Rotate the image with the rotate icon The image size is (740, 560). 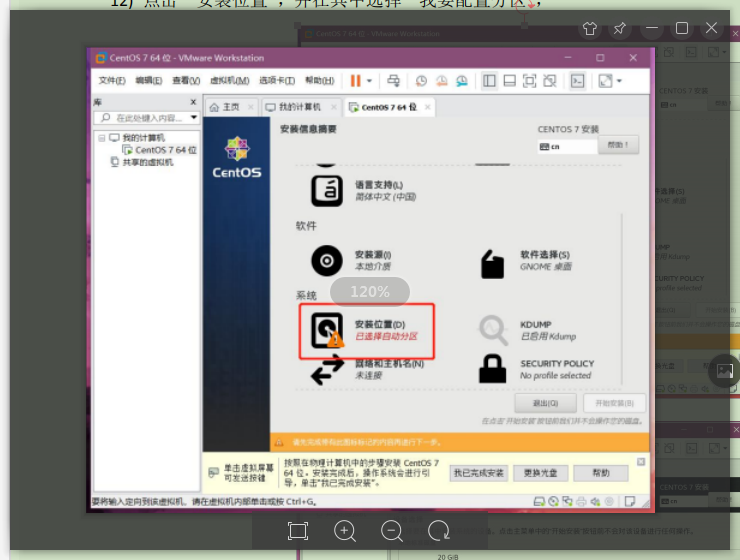(x=439, y=531)
